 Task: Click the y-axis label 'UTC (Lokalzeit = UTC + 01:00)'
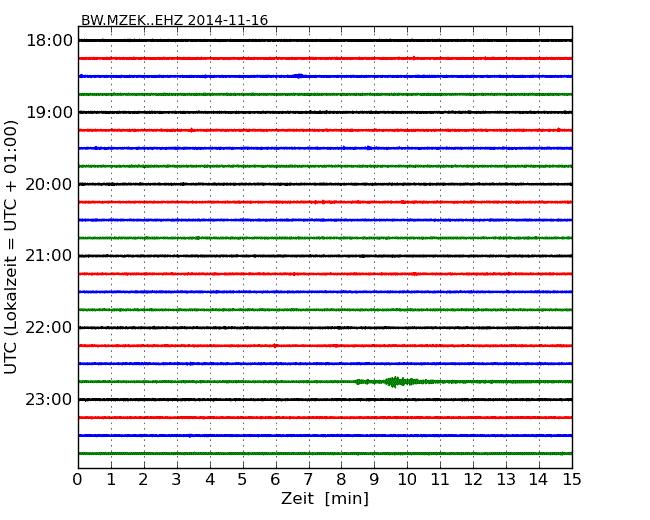[12, 247]
